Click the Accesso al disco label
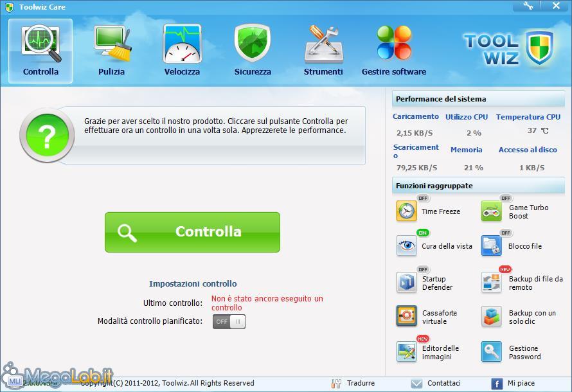Screen dimensions: 572x392 click(528, 150)
